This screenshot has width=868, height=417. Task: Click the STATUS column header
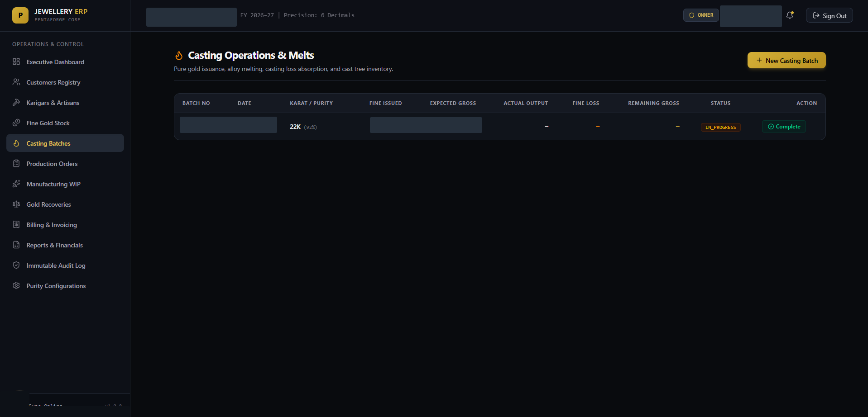(720, 103)
